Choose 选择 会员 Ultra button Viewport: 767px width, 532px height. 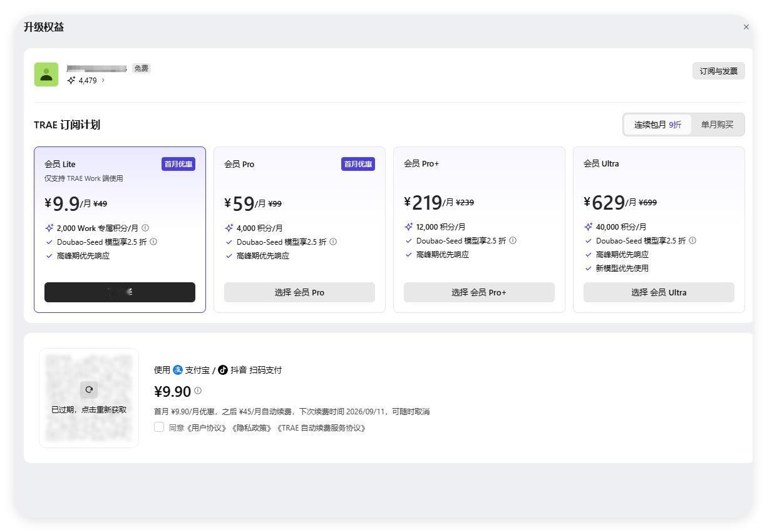[x=659, y=292]
